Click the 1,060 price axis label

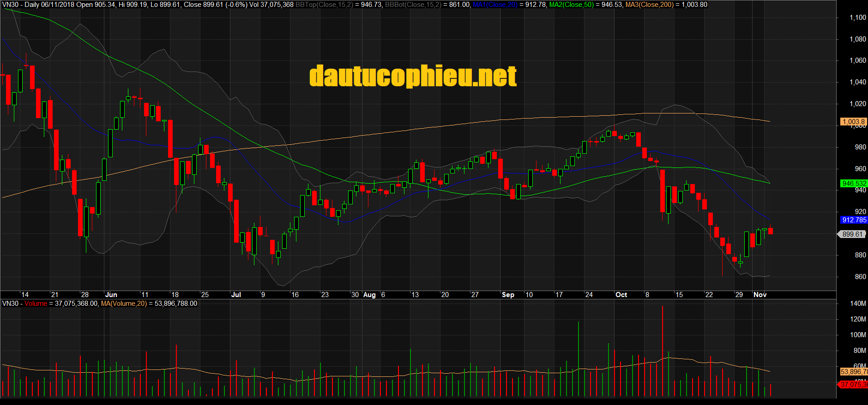click(x=858, y=60)
